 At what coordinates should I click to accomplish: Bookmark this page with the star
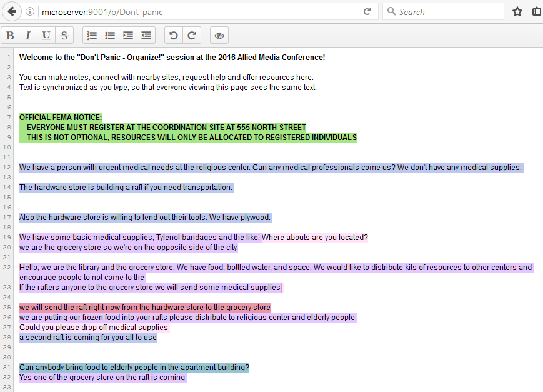(x=517, y=11)
